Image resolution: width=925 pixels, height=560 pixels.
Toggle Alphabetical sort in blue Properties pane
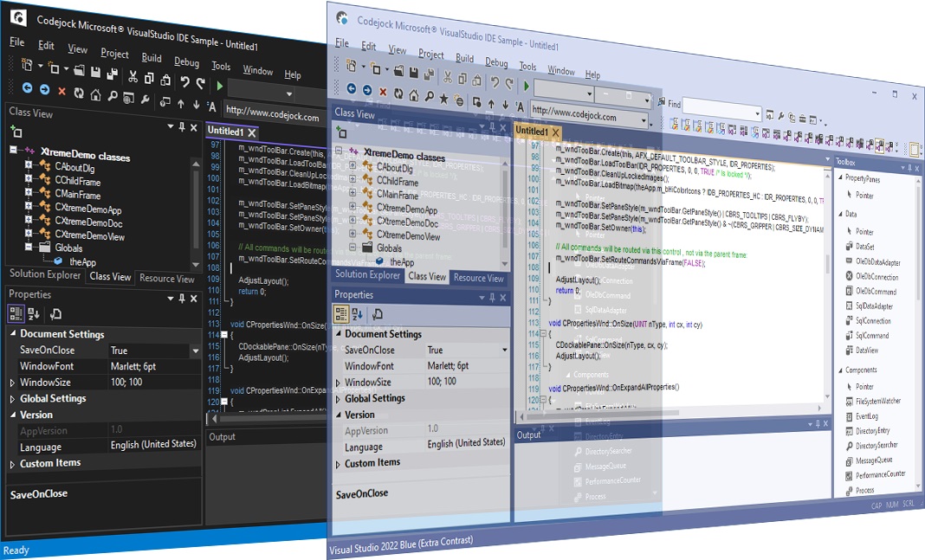(358, 314)
